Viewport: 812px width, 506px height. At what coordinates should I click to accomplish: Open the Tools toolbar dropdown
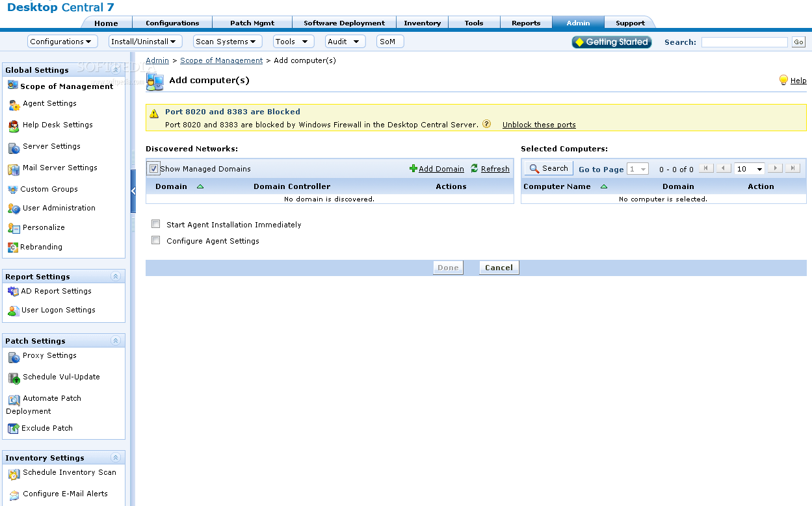(x=293, y=42)
